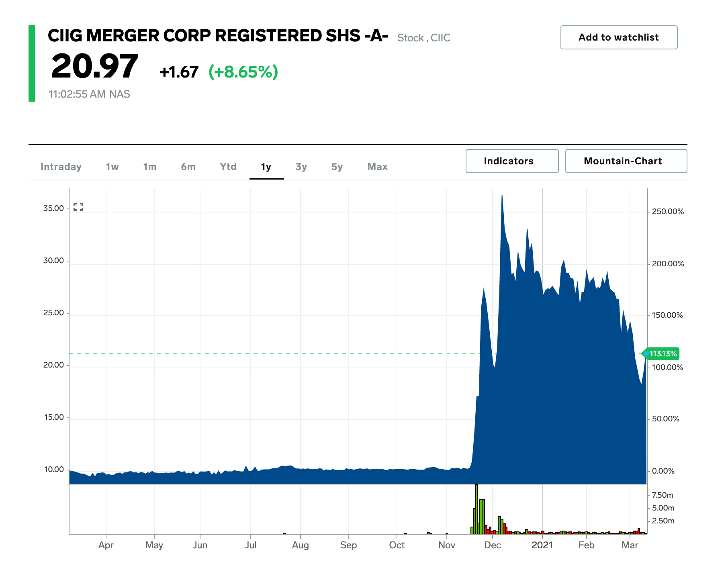This screenshot has width=728, height=570.
Task: Select the 6m timeframe tab
Action: pyautogui.click(x=188, y=167)
